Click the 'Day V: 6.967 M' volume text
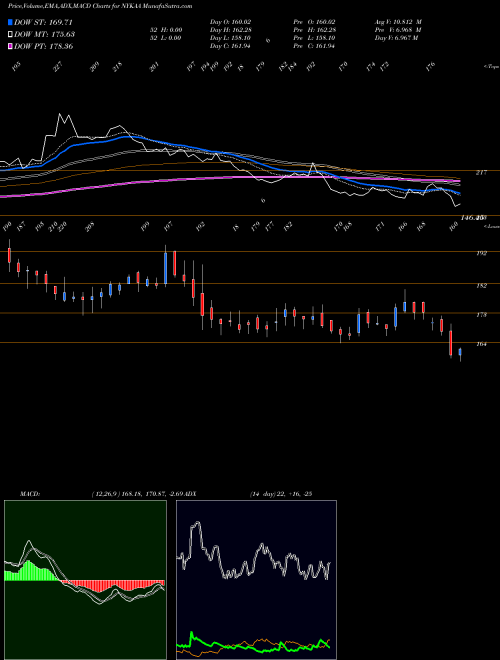This screenshot has height=660, width=500. tap(396, 38)
